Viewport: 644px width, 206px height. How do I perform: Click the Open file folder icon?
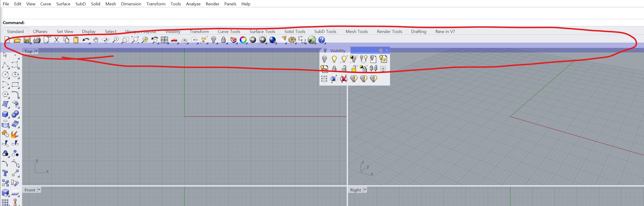coord(17,40)
